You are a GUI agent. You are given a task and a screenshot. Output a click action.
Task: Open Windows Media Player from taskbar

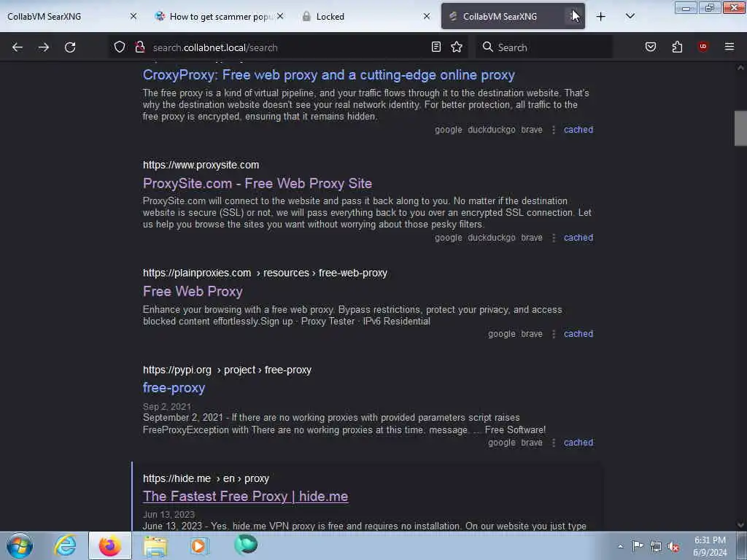coord(200,545)
